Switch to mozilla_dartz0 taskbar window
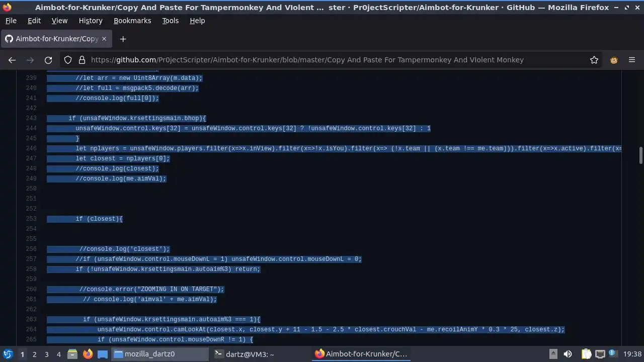Viewport: 644px width, 362px height. [x=160, y=354]
